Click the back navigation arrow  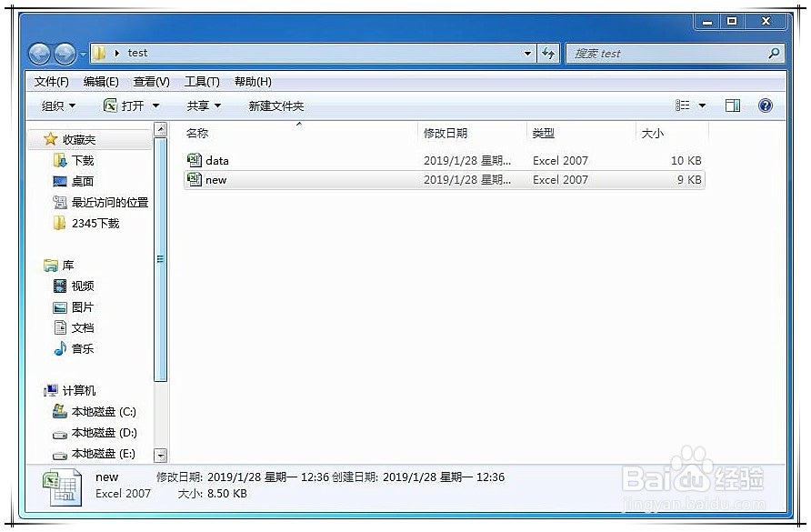pos(39,53)
